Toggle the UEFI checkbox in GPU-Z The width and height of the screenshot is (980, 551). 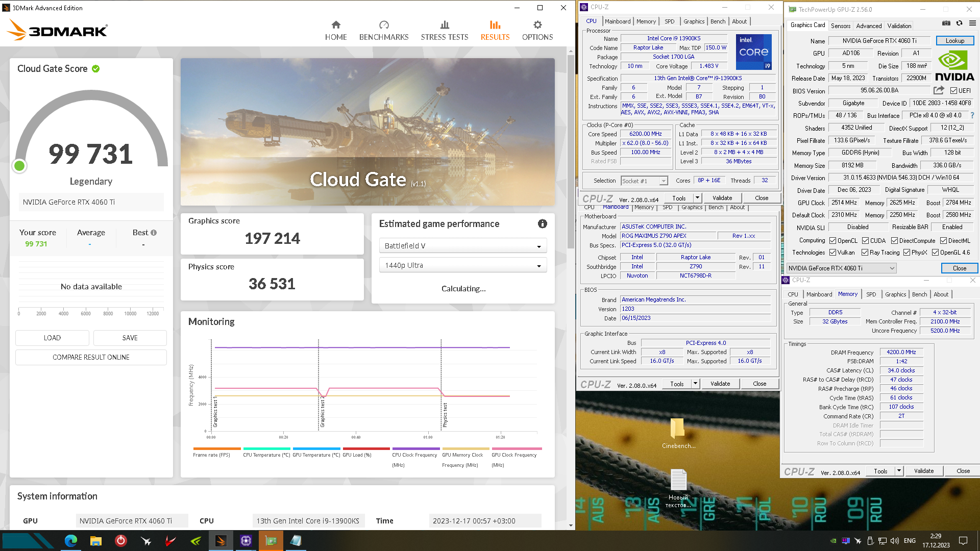pos(953,91)
